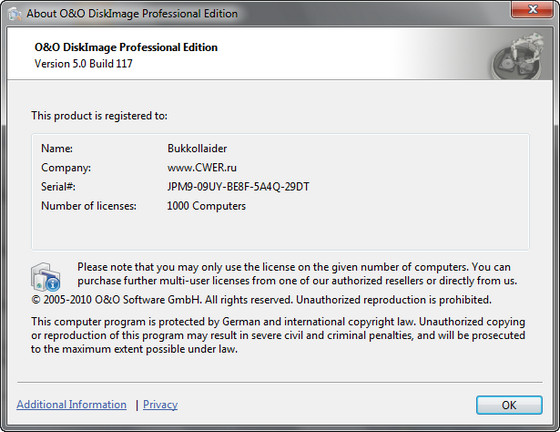The height and width of the screenshot is (432, 560).
Task: Click the About dialog title bar text
Action: tap(132, 14)
